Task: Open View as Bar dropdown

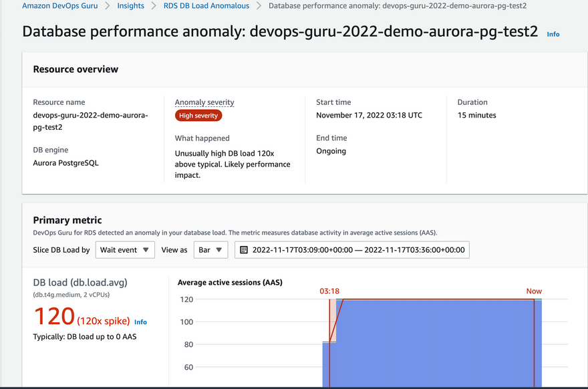Action: pyautogui.click(x=210, y=250)
